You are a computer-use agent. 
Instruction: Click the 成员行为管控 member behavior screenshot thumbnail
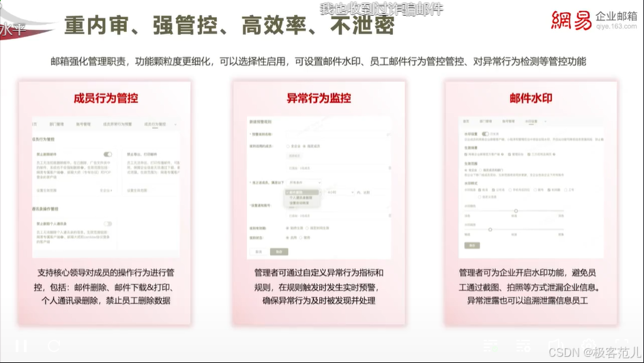(x=106, y=188)
